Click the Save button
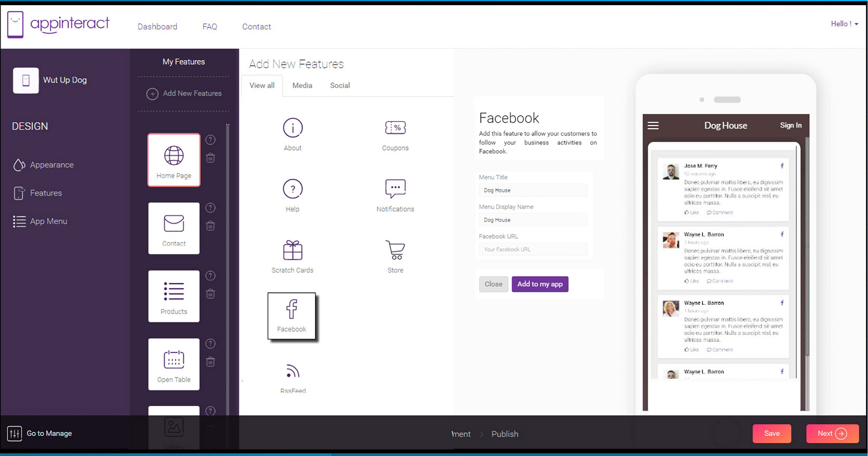Screen dimensions: 868x456 click(772, 434)
